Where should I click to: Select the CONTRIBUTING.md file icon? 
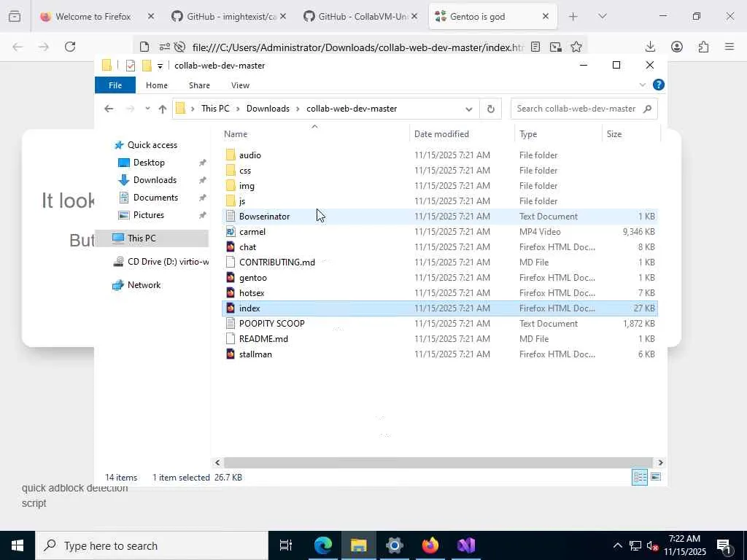pyautogui.click(x=231, y=262)
